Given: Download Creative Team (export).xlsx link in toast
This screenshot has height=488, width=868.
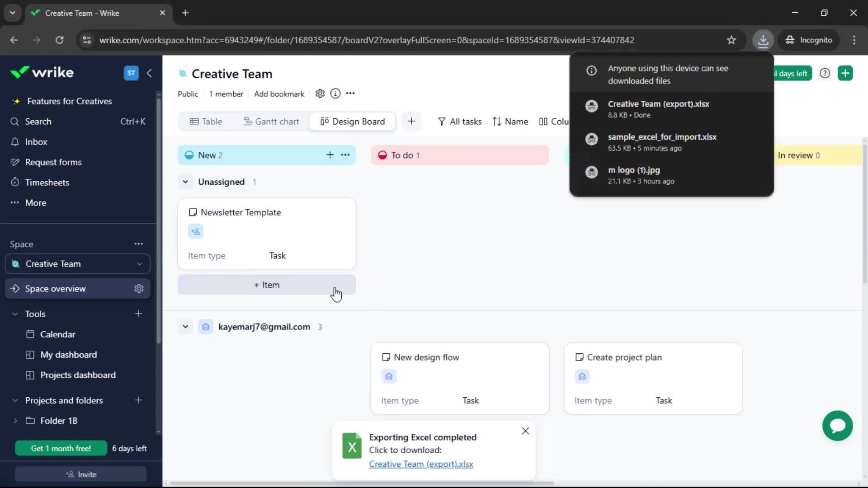Looking at the screenshot, I should pos(421,464).
